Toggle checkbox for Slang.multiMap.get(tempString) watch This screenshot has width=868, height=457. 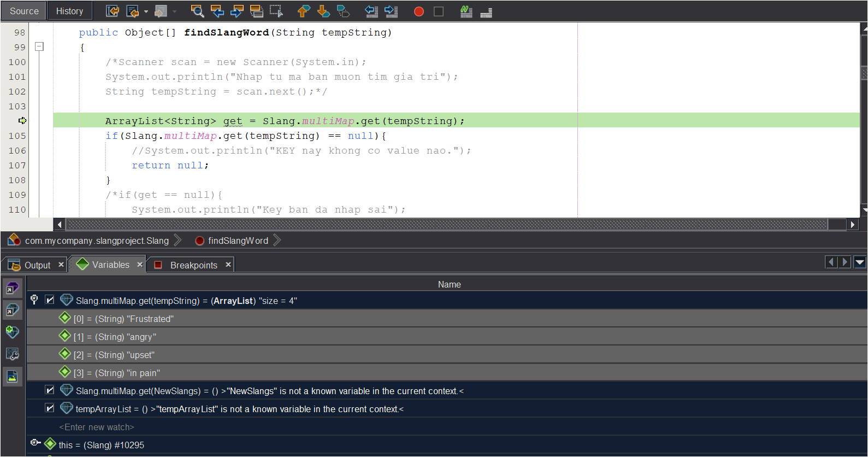[x=50, y=300]
